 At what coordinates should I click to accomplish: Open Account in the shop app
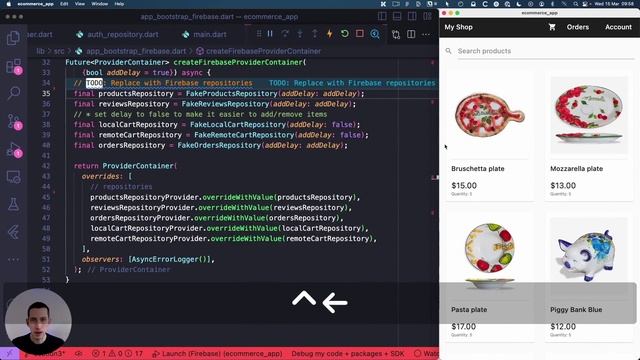pos(618,27)
